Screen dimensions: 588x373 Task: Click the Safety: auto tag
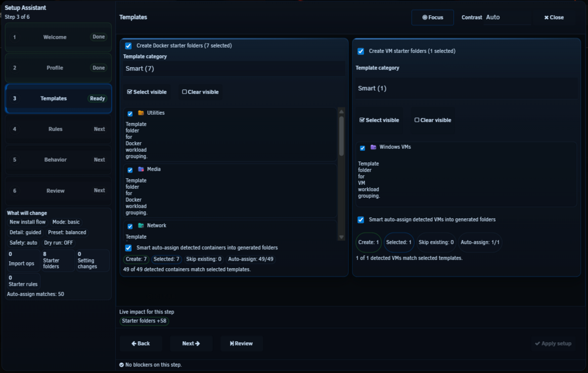click(x=24, y=243)
